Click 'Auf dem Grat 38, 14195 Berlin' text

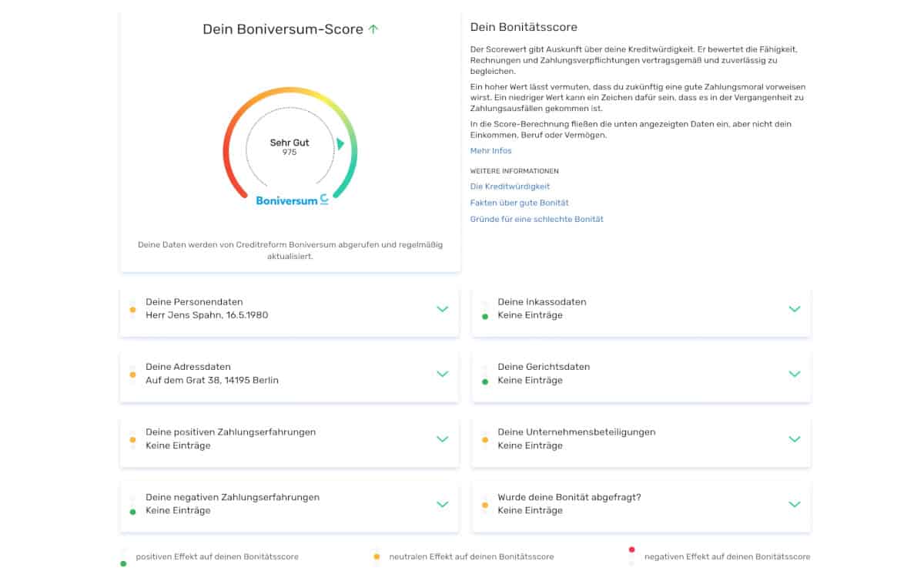pos(213,381)
